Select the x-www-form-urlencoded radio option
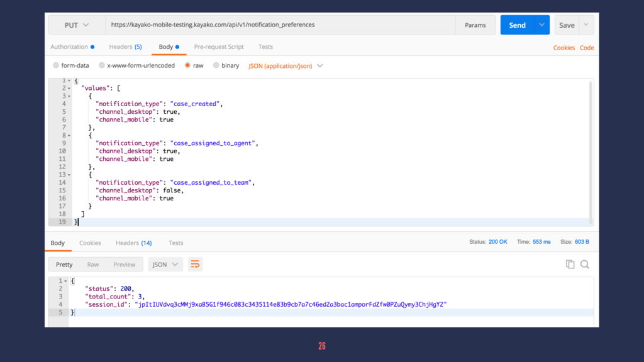 102,65
